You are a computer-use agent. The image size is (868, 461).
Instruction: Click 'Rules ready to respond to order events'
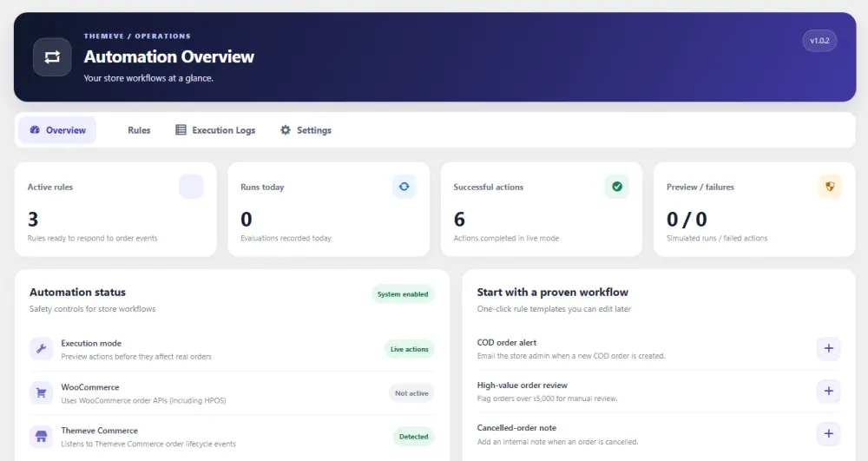93,238
